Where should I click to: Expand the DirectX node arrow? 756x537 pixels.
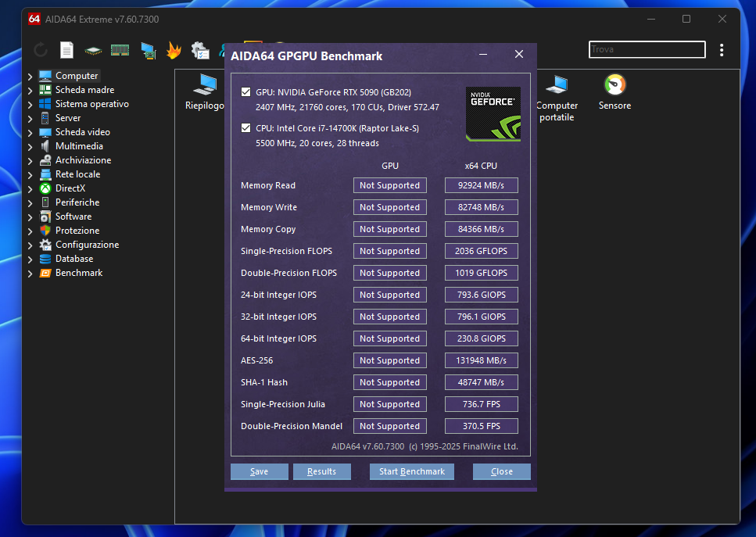[30, 189]
